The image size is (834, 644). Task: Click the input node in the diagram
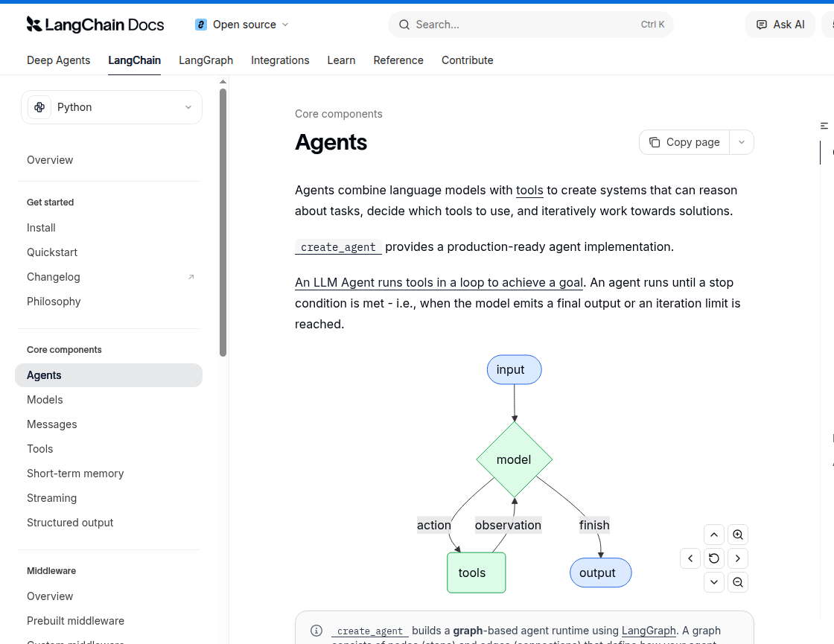[x=515, y=369]
